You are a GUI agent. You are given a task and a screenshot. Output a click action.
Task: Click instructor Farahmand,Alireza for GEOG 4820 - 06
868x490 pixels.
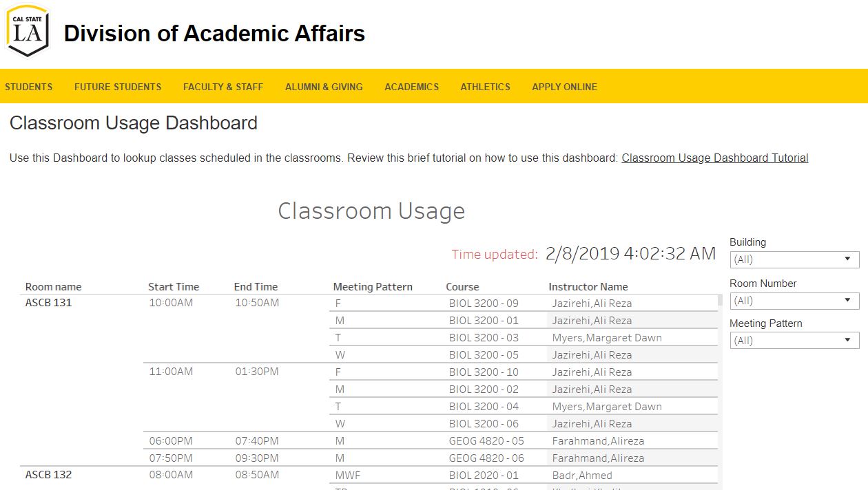598,458
